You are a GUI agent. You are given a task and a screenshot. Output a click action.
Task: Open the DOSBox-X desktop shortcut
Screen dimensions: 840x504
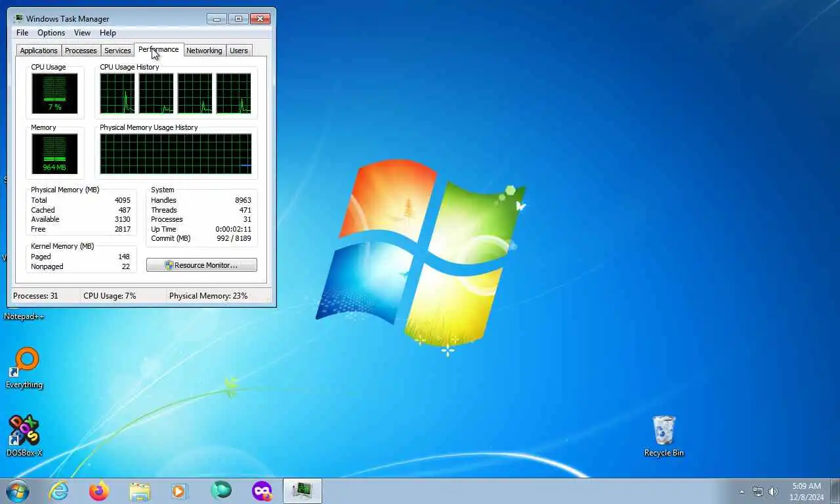(x=24, y=436)
